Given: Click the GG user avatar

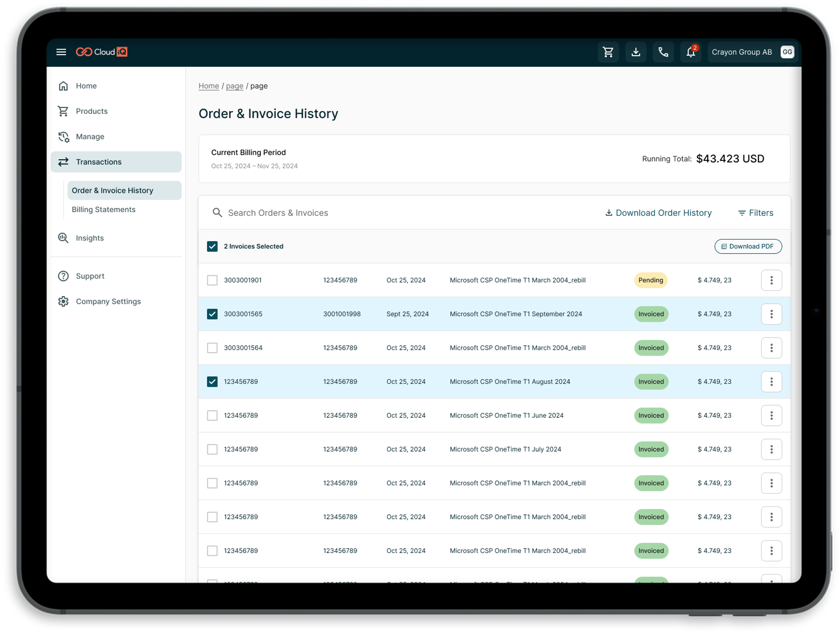Looking at the screenshot, I should [787, 52].
